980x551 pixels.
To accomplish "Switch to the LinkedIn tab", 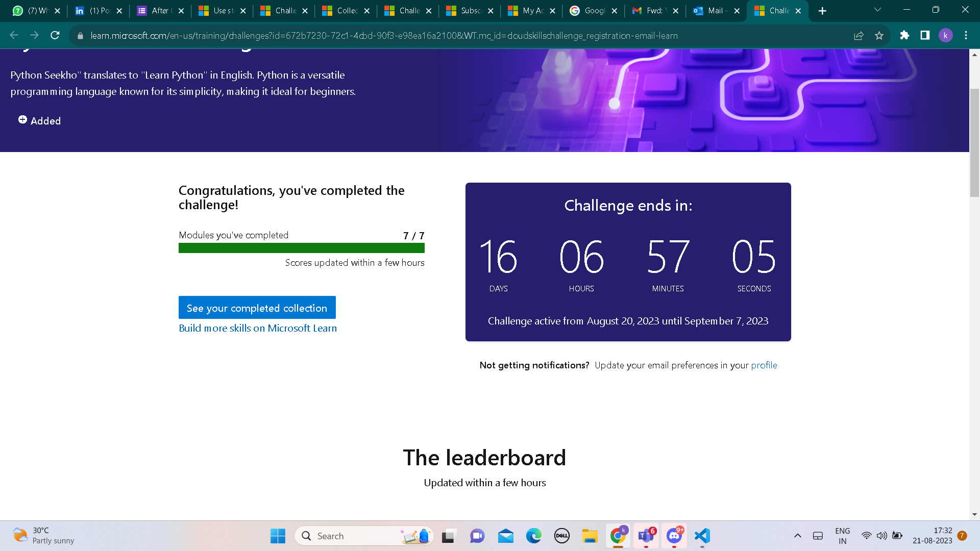I will (x=97, y=11).
